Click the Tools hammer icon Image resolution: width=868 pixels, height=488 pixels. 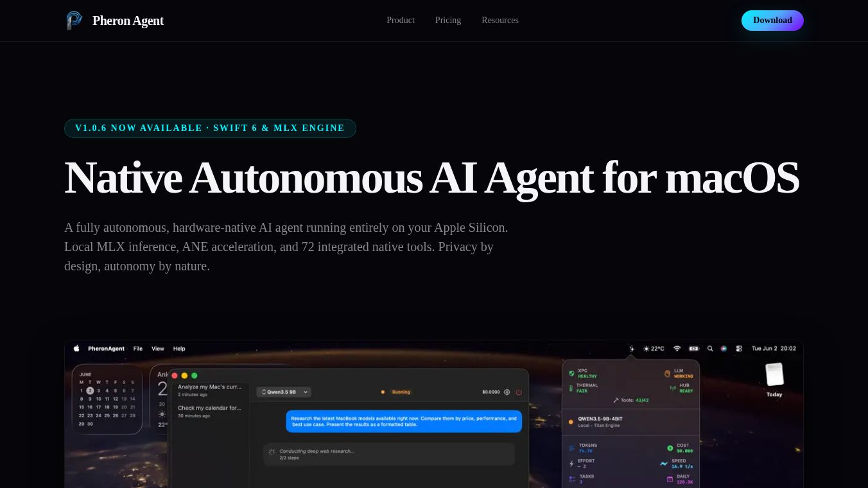[x=616, y=400]
